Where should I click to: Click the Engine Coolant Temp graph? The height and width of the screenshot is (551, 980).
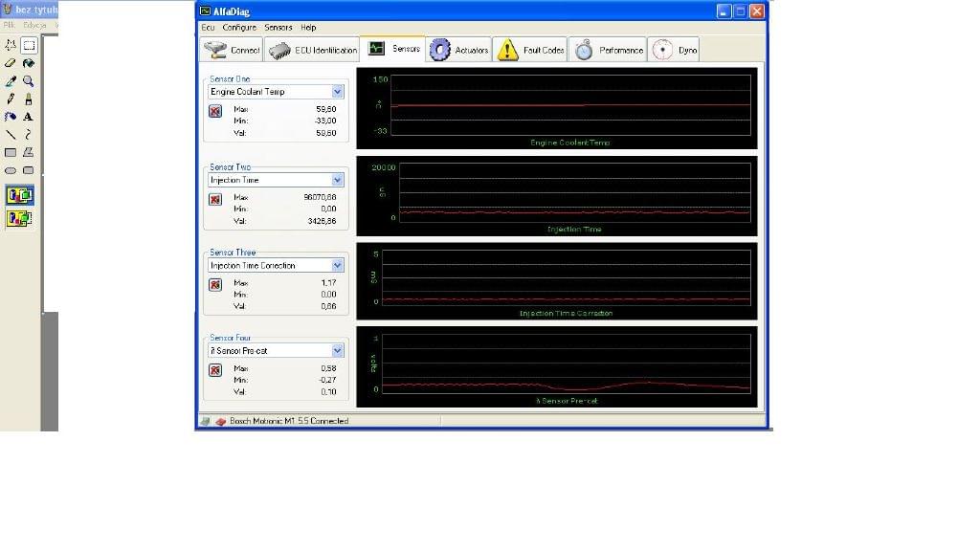pyautogui.click(x=557, y=109)
